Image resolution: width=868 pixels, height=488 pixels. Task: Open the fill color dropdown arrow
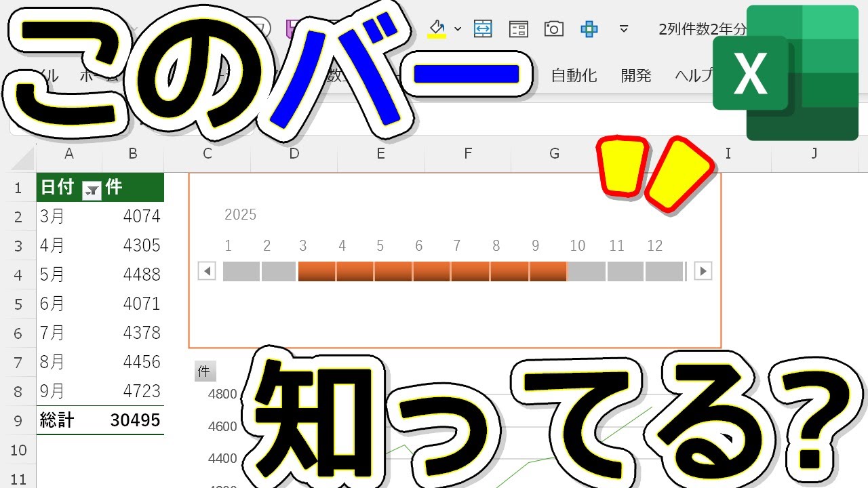458,29
